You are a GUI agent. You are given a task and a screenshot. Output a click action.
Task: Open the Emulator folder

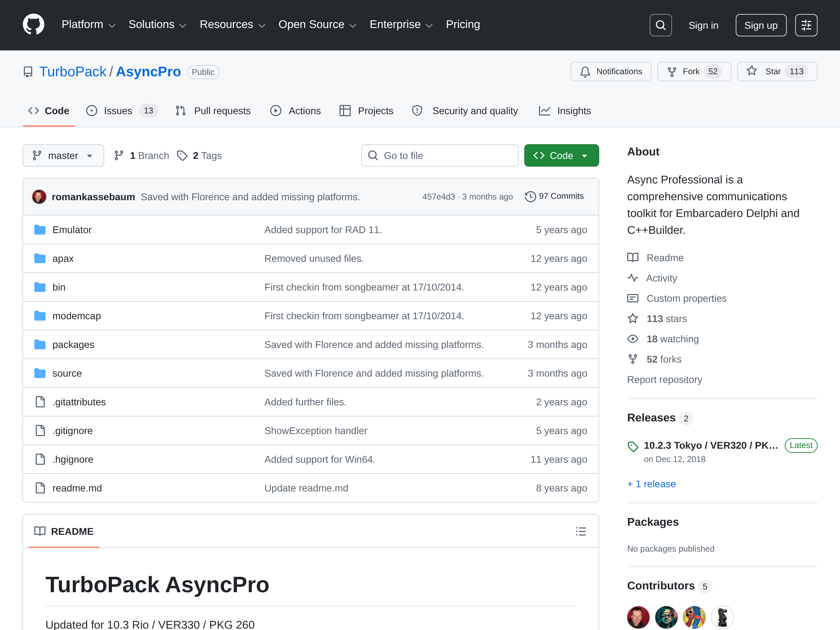point(72,230)
